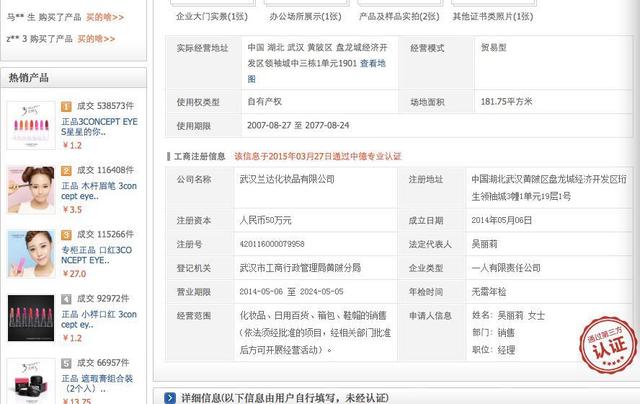Open 专柜正品 口红3CONCEPT EYE product link

point(98,254)
